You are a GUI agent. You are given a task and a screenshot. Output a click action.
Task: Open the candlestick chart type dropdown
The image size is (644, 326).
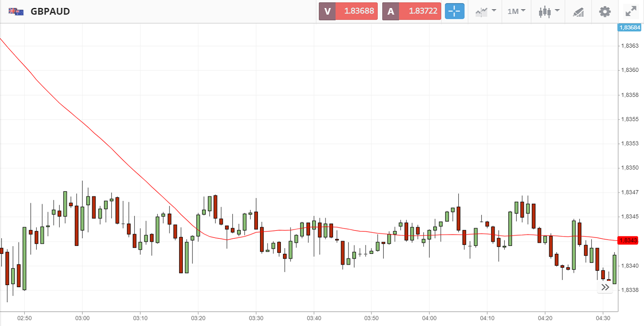coord(548,11)
